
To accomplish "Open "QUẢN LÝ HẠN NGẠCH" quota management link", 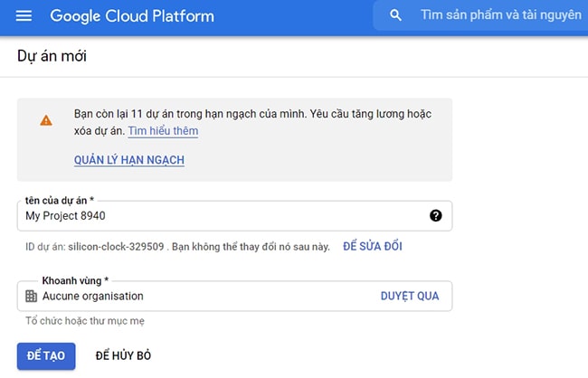I will pyautogui.click(x=129, y=160).
